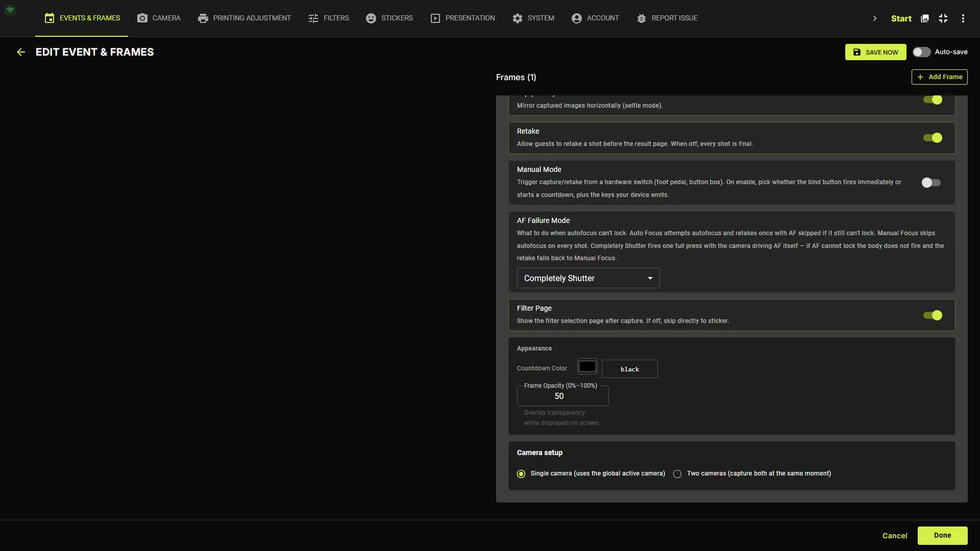
Task: Open the Printing Adjustment tab
Action: pos(244,18)
